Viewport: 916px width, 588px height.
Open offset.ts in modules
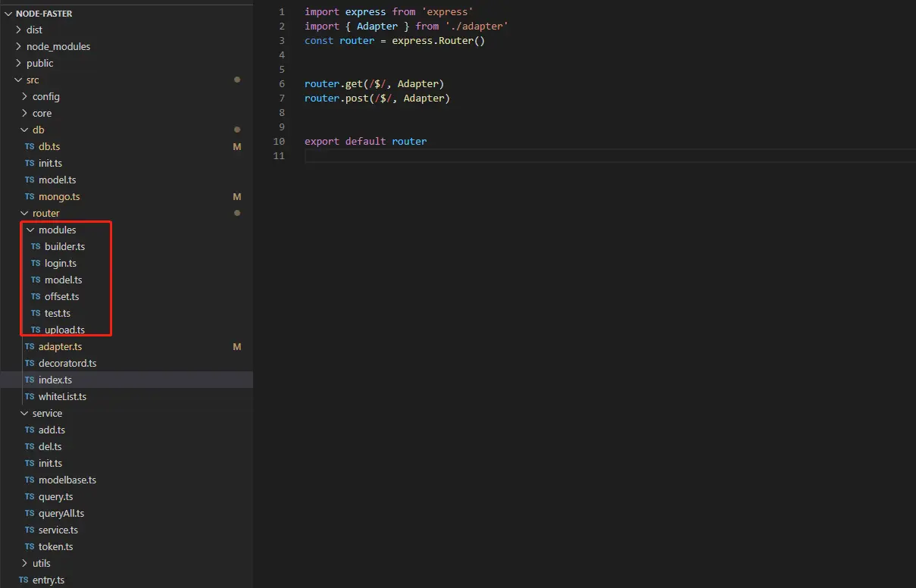click(x=62, y=296)
